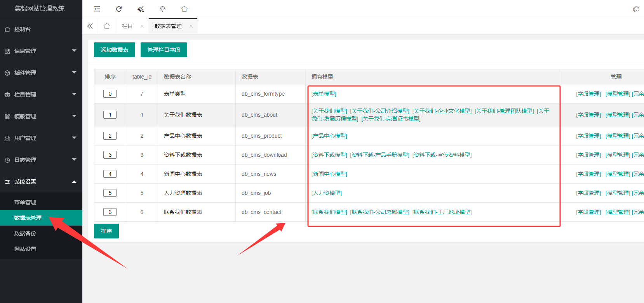Viewport: 644px width, 303px height.
Task: Click [模型管理] for db_cms_news
Action: [x=618, y=174]
